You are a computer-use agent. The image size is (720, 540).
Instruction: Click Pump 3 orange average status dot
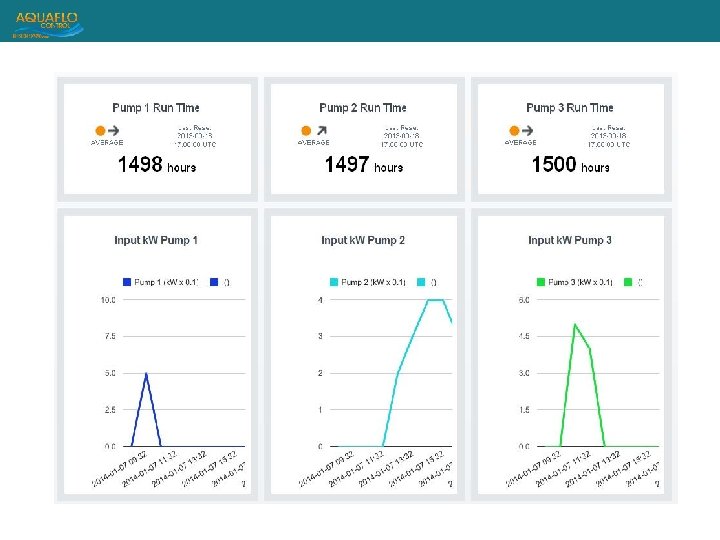click(x=514, y=131)
